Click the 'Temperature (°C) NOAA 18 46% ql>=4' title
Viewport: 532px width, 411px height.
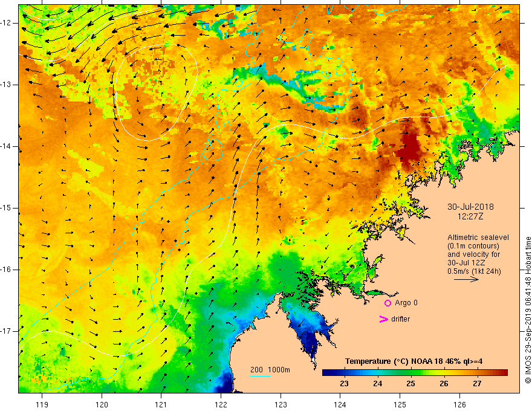(x=414, y=361)
